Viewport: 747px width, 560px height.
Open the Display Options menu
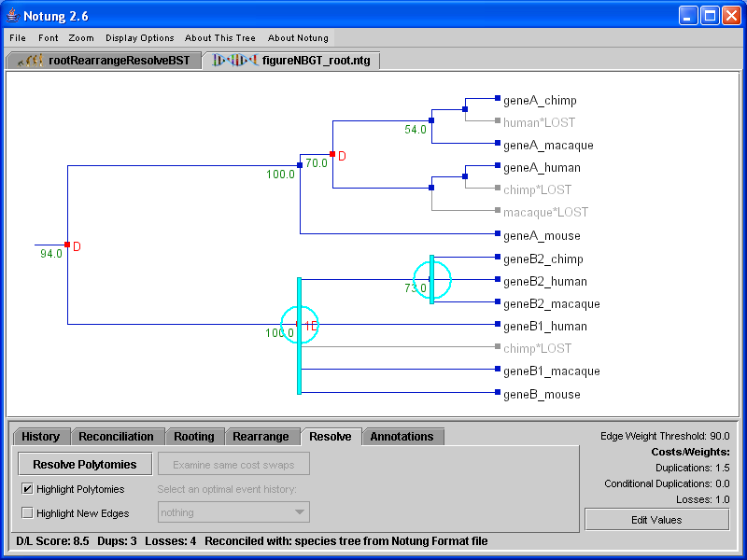[x=140, y=38]
